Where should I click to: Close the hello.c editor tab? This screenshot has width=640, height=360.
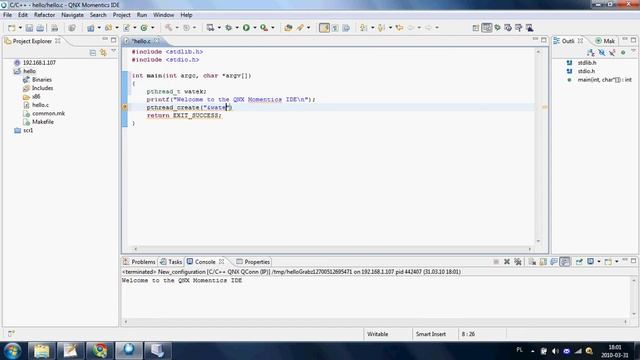157,41
